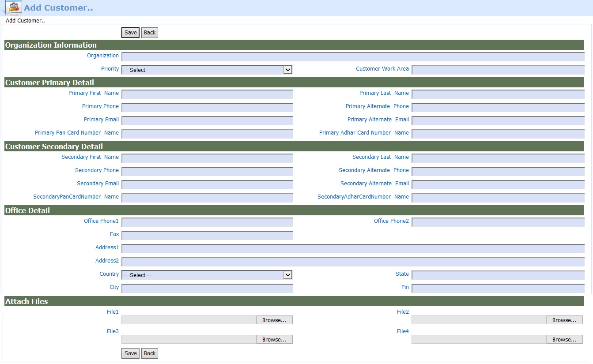Click the Customer Work Area field

click(498, 70)
